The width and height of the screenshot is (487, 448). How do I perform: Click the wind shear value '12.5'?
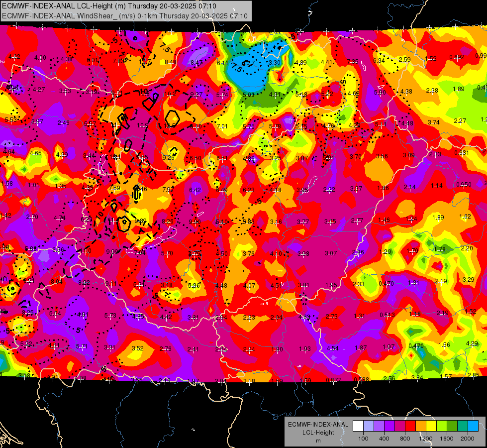170,125
